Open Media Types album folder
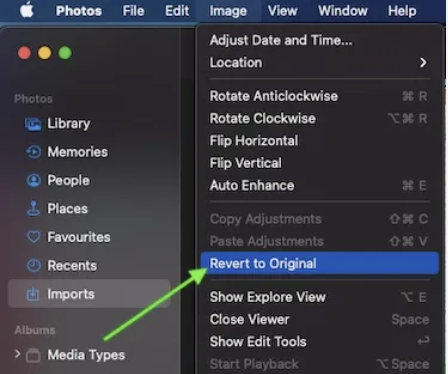This screenshot has width=448, height=374. pos(86,355)
